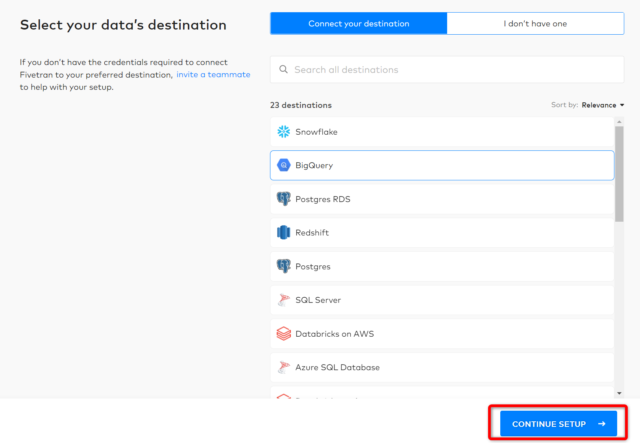640x443 pixels.
Task: Click the arrow on Continue Setup
Action: 602,424
